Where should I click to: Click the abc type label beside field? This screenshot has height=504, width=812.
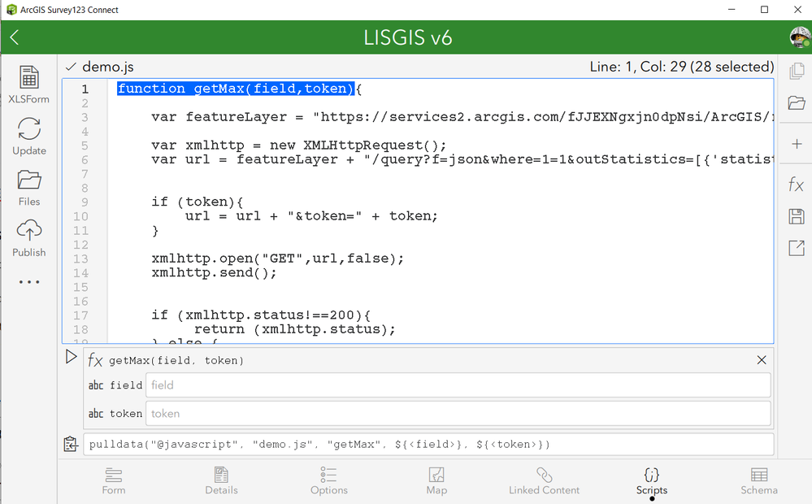96,385
